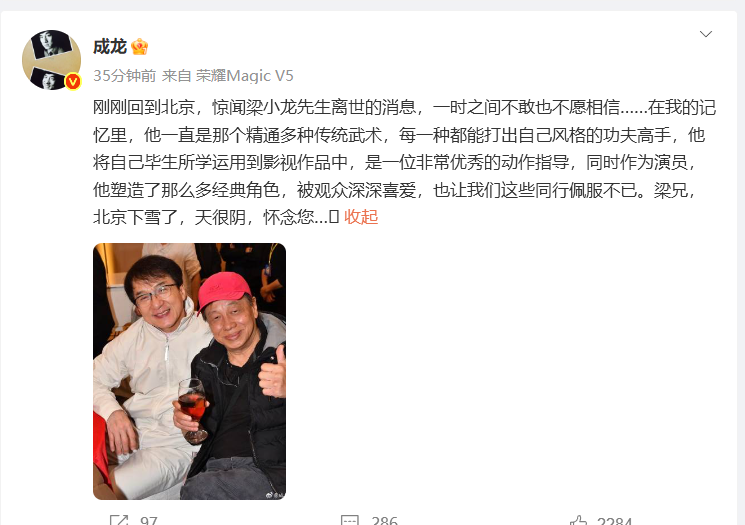Click the like count 2284
Viewport: 745px width, 525px height.
614,521
